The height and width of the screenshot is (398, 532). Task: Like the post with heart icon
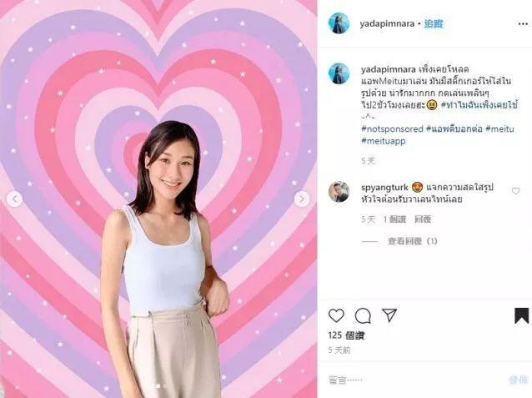[x=336, y=316]
